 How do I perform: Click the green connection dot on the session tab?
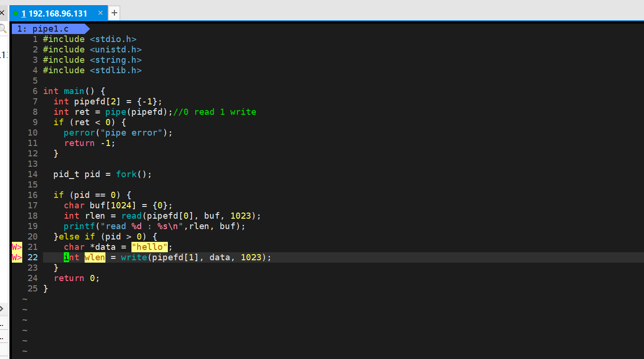16,13
